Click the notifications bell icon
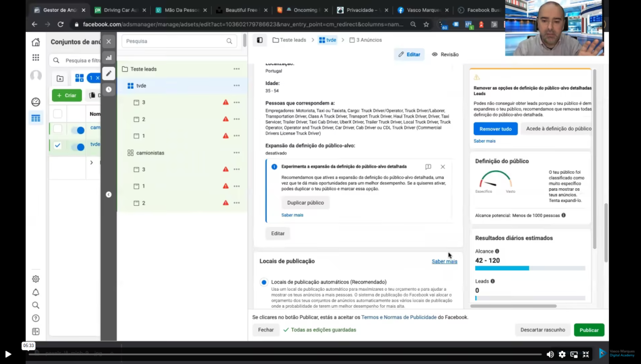Viewport: 641px width, 364px height. coord(36,292)
